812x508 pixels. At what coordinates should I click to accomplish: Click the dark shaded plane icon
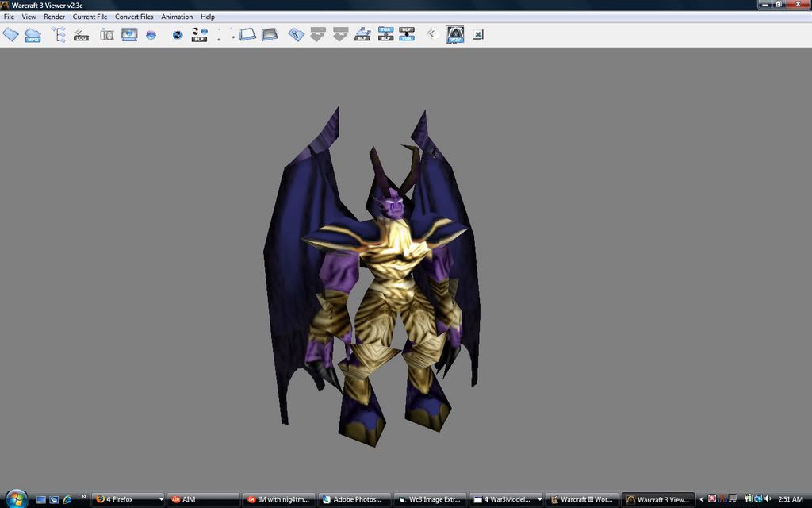pyautogui.click(x=270, y=35)
